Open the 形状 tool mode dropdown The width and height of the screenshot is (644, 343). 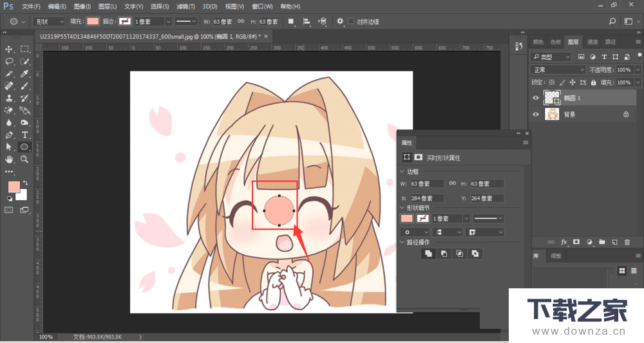point(50,21)
